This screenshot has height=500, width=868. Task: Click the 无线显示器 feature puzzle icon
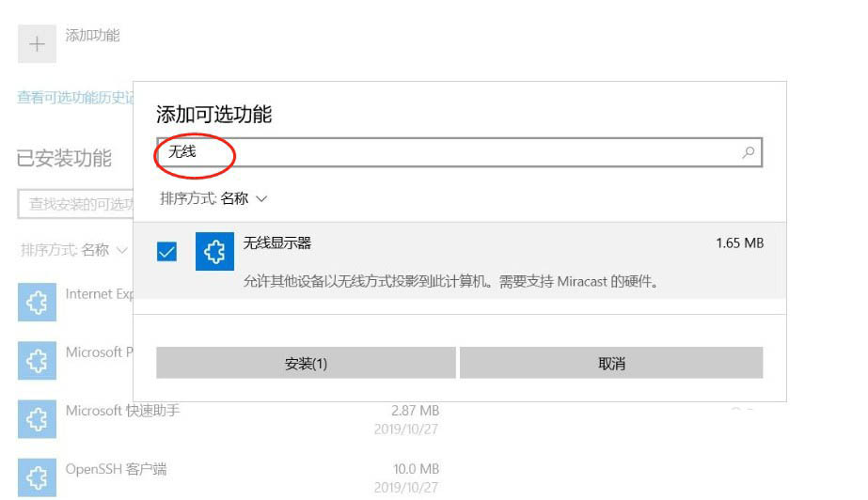click(214, 251)
